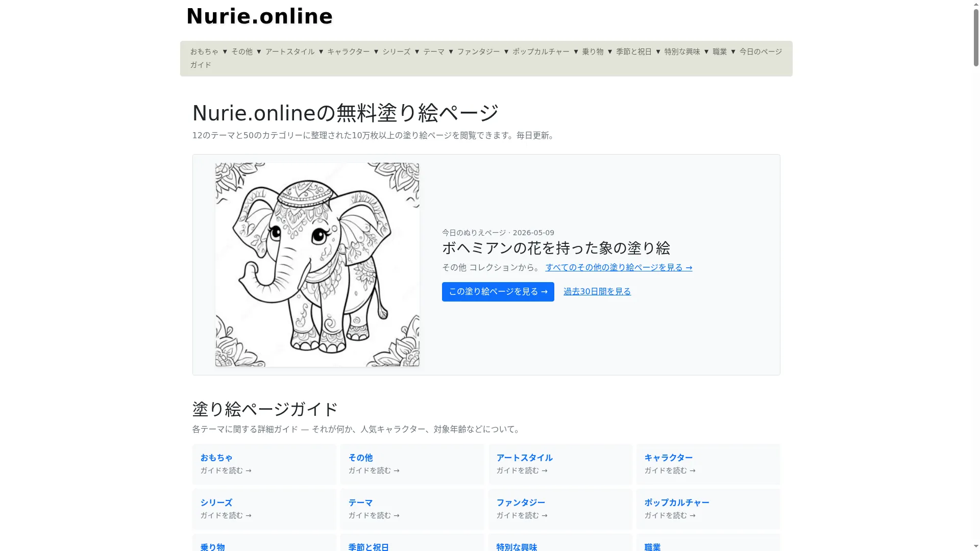Open the ポップカルチャー nav menu item
The height and width of the screenshot is (551, 980).
coord(541,52)
